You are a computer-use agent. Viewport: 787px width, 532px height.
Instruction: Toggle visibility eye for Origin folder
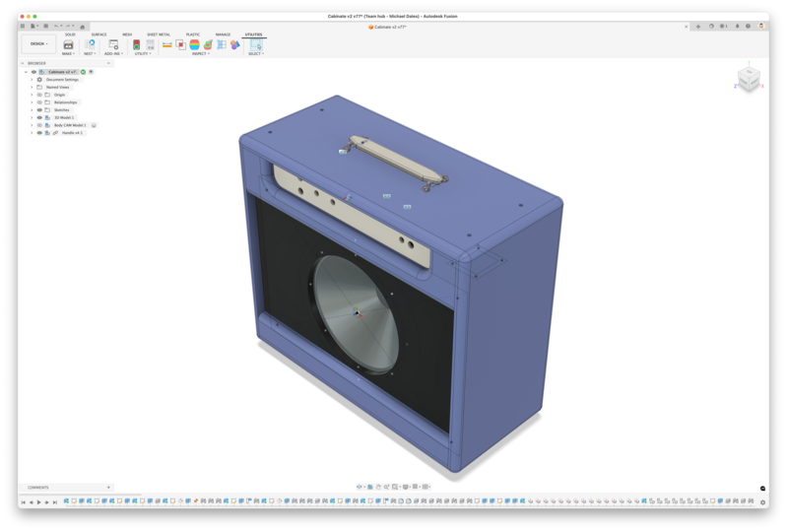39,95
